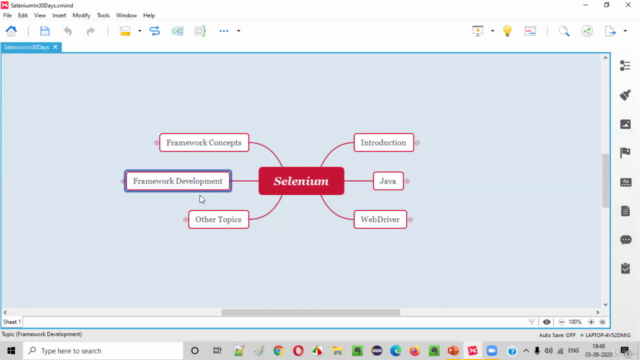Open the Gantt view icon
640x360 pixels.
tap(530, 31)
